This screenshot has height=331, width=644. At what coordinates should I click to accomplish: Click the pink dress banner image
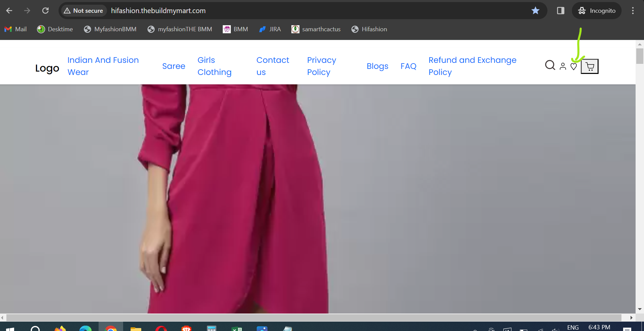(318, 199)
